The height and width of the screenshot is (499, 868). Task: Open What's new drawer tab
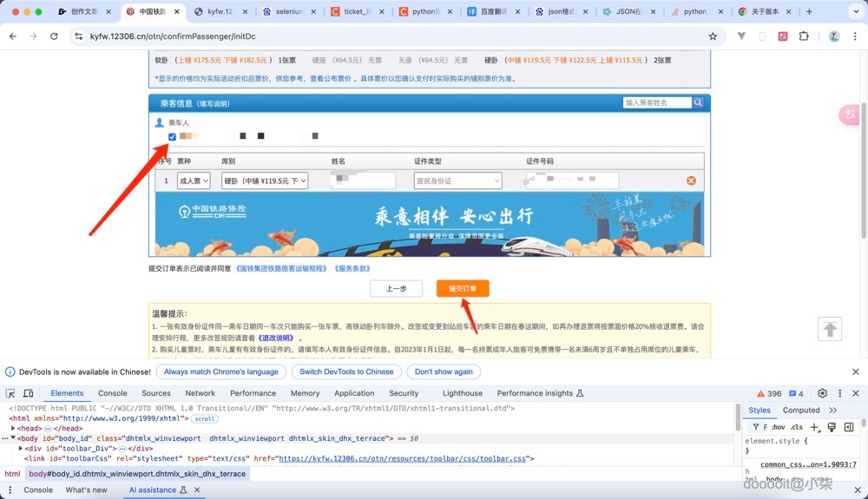tap(86, 489)
